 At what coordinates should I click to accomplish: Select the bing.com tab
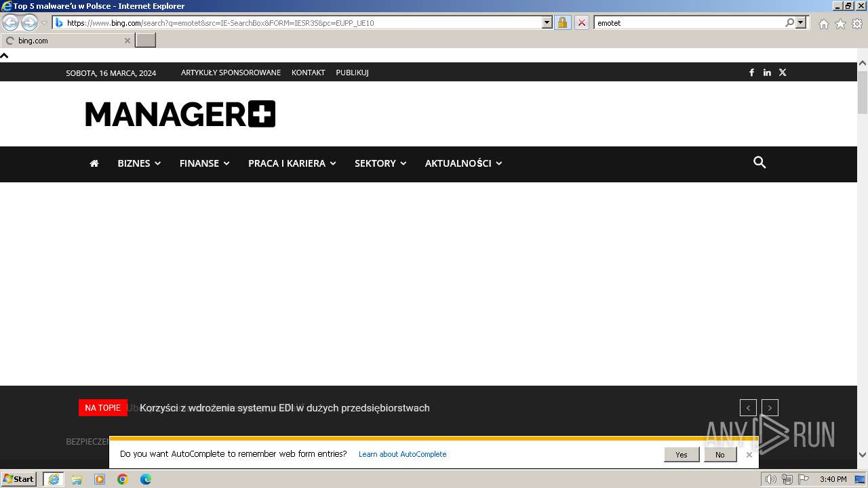tap(66, 41)
